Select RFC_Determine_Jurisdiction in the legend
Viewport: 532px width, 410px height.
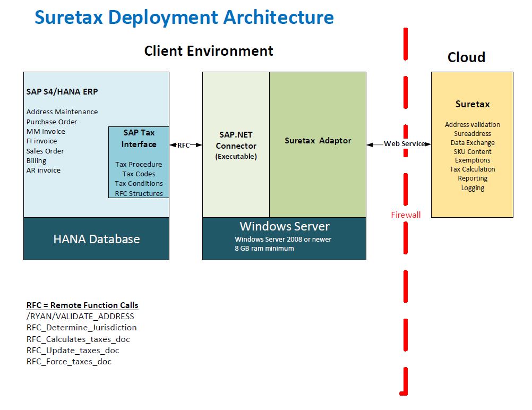81,328
